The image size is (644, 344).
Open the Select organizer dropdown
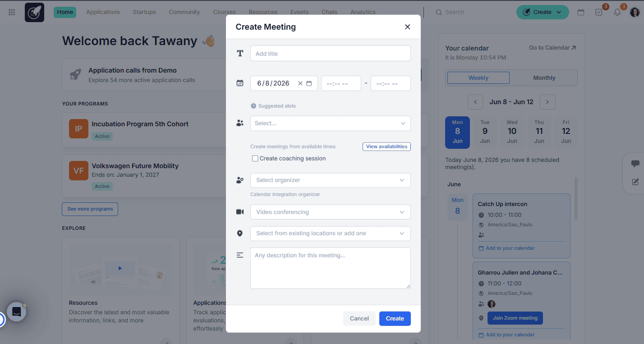click(x=330, y=180)
